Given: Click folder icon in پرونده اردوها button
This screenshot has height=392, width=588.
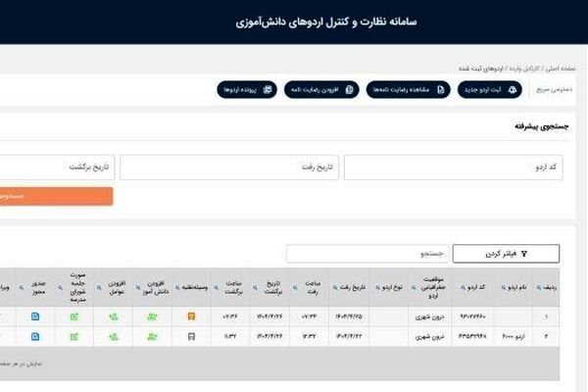Looking at the screenshot, I should 268,89.
